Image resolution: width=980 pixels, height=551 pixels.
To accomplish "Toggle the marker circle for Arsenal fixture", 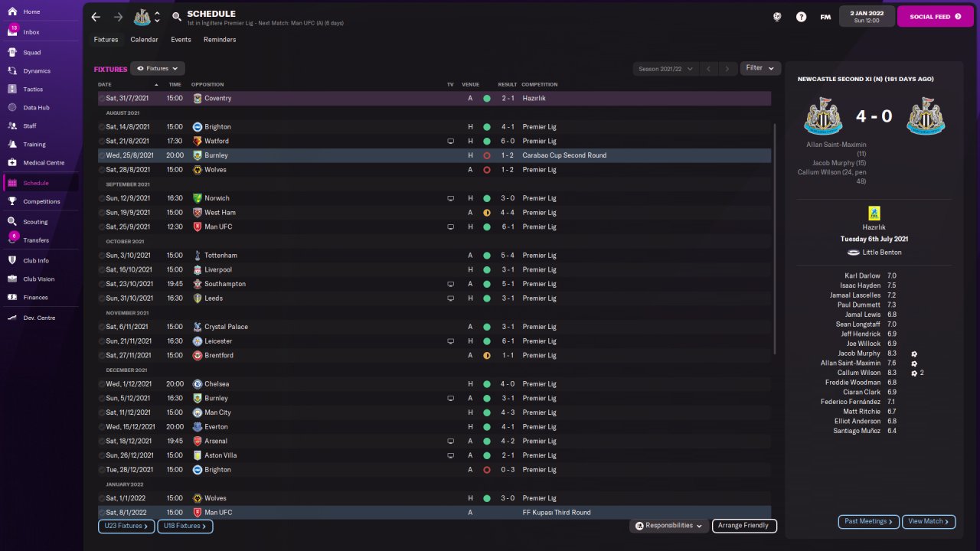I will pyautogui.click(x=102, y=442).
